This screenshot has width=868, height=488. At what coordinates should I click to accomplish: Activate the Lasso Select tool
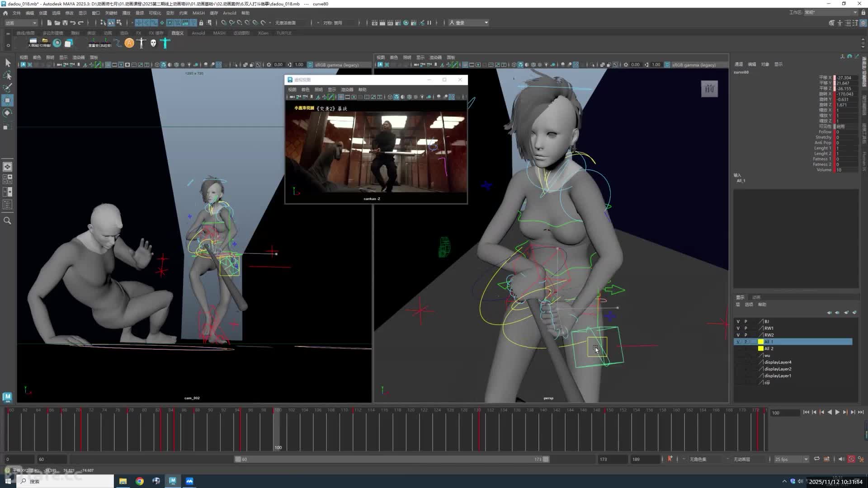click(x=8, y=75)
